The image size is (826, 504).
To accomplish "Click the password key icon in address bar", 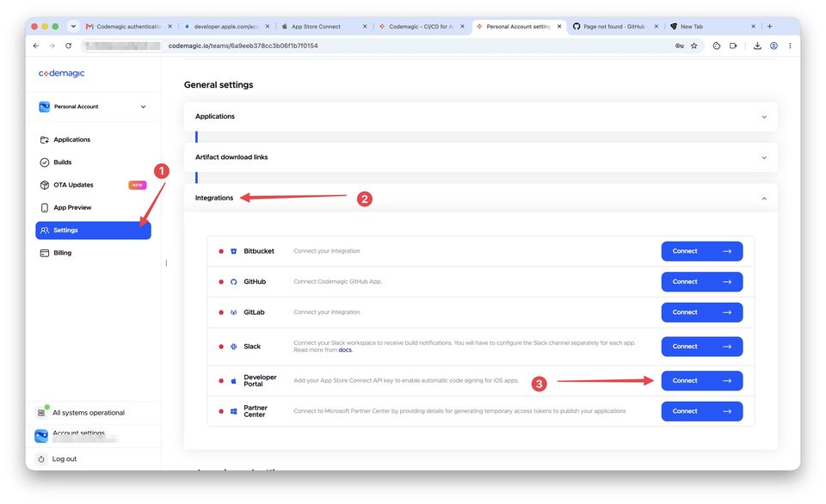I will point(679,46).
